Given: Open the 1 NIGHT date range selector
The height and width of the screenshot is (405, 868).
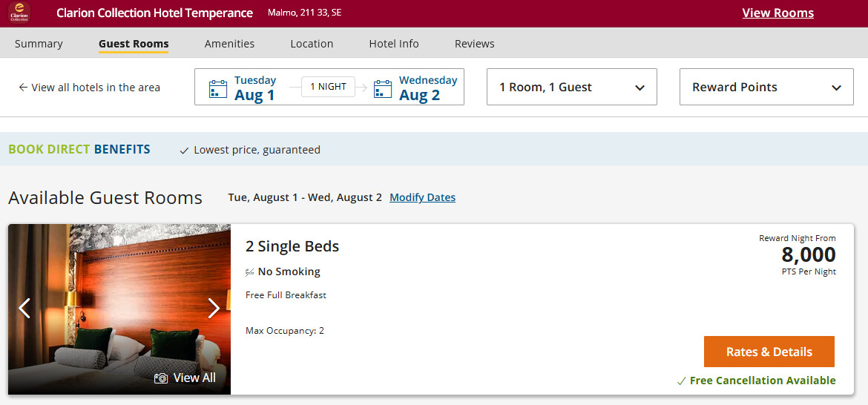Looking at the screenshot, I should 328,87.
